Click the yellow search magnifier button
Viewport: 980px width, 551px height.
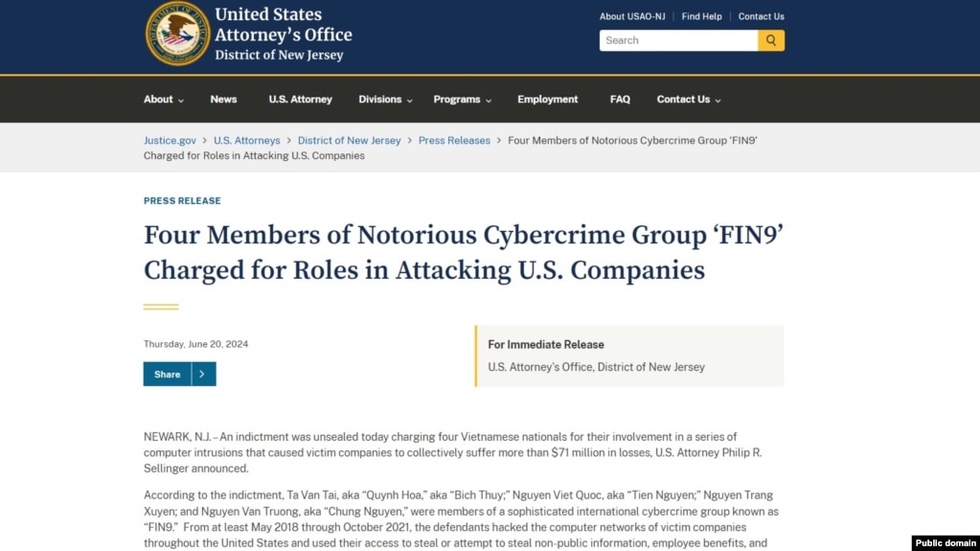click(770, 40)
